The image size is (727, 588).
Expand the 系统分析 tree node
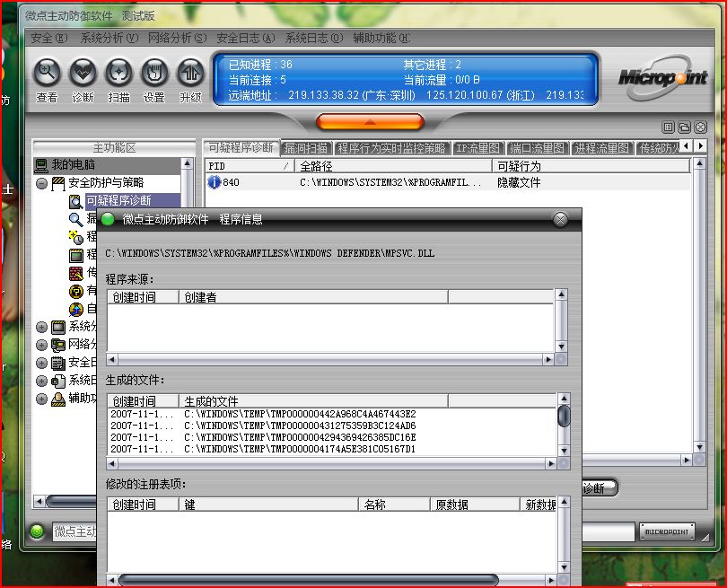(x=41, y=328)
